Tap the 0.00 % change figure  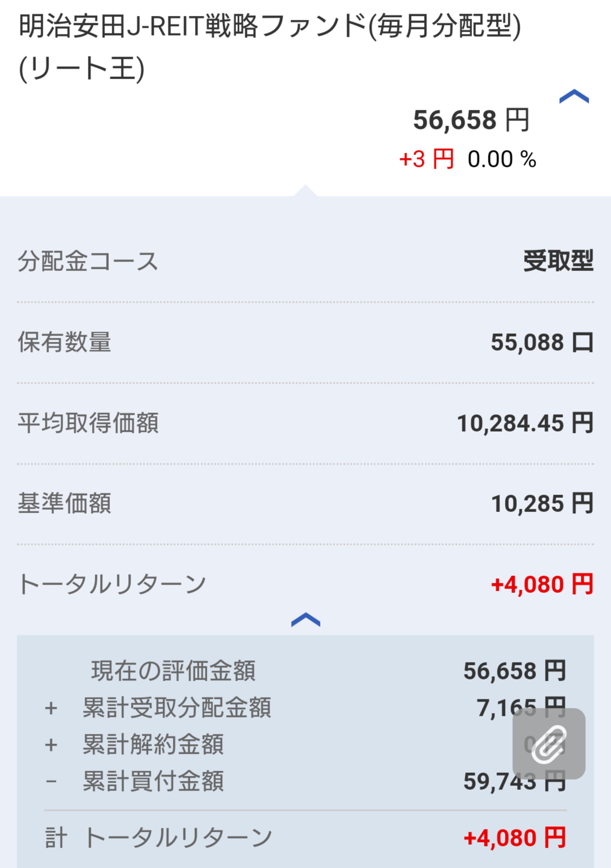pyautogui.click(x=501, y=159)
